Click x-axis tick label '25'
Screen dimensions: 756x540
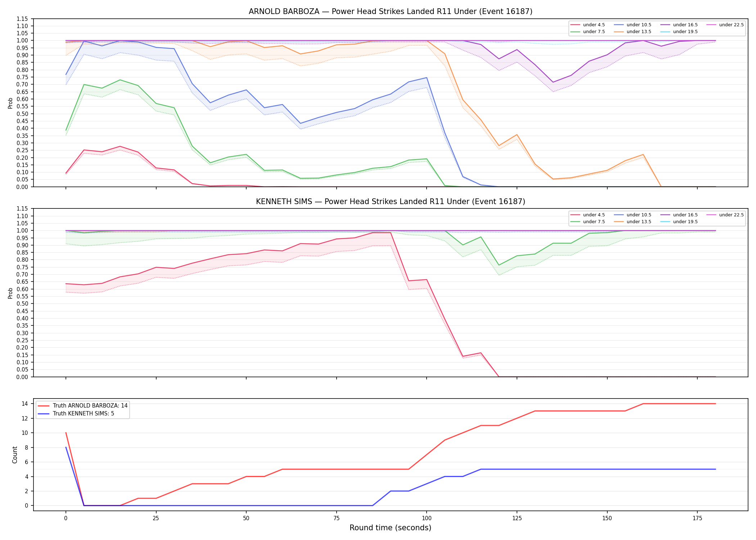coord(156,518)
